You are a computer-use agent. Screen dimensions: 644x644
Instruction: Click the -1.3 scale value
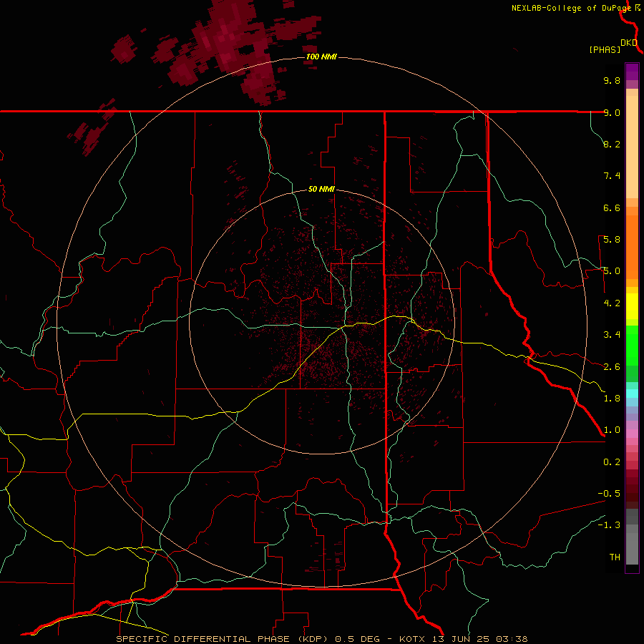(x=609, y=525)
